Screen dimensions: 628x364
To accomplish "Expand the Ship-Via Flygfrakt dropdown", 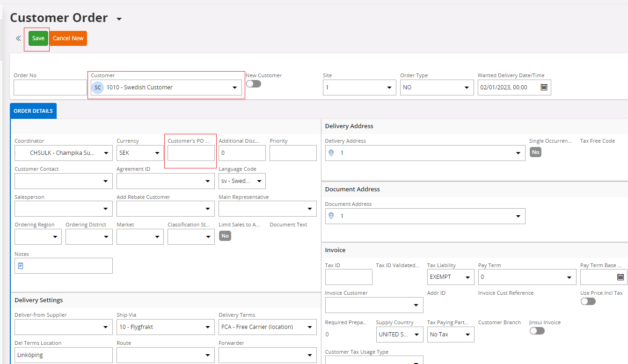I will click(x=207, y=327).
